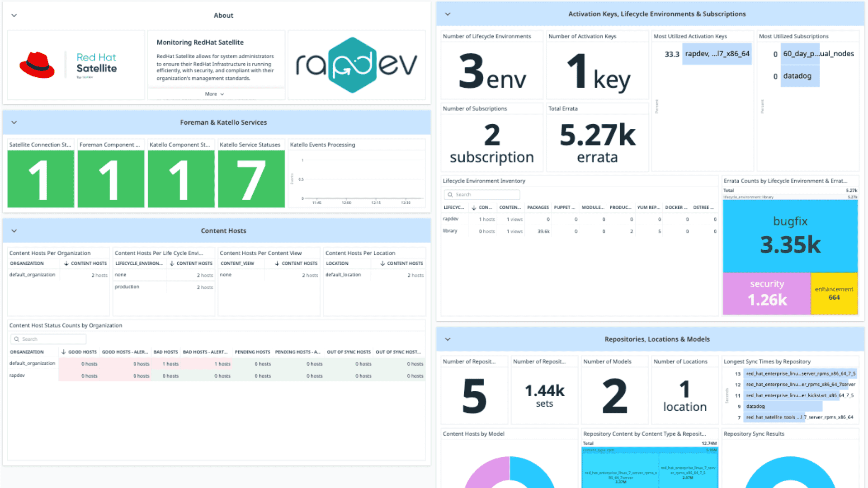868x488 pixels.
Task: Click the 1 key activation keys value
Action: click(598, 71)
